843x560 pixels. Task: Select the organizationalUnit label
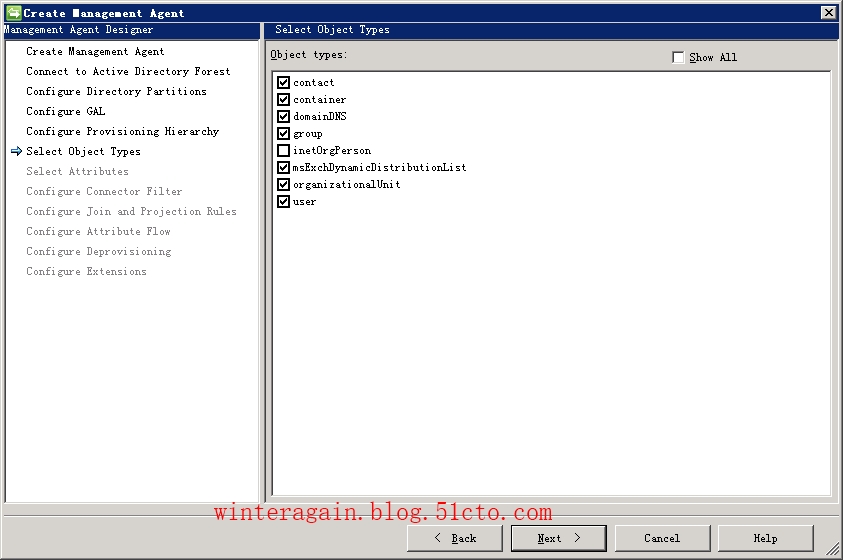click(347, 184)
